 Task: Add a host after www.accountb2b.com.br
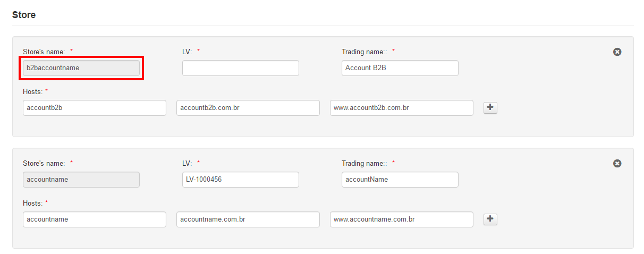(x=490, y=108)
